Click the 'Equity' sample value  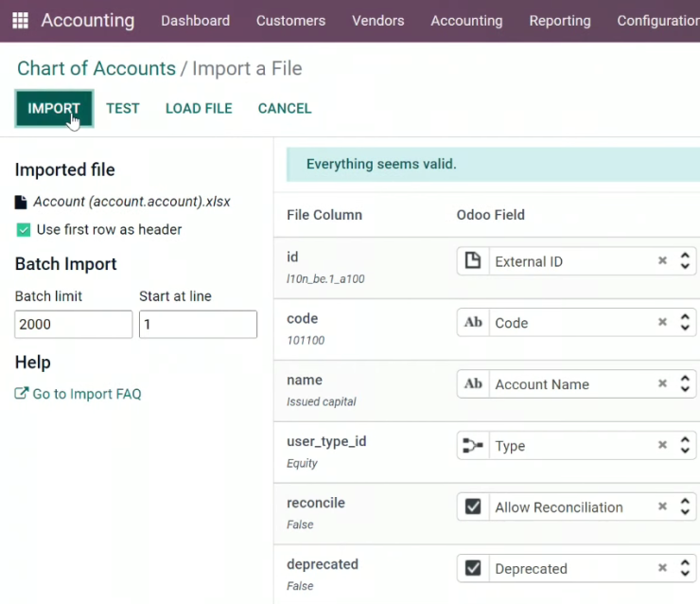(302, 463)
